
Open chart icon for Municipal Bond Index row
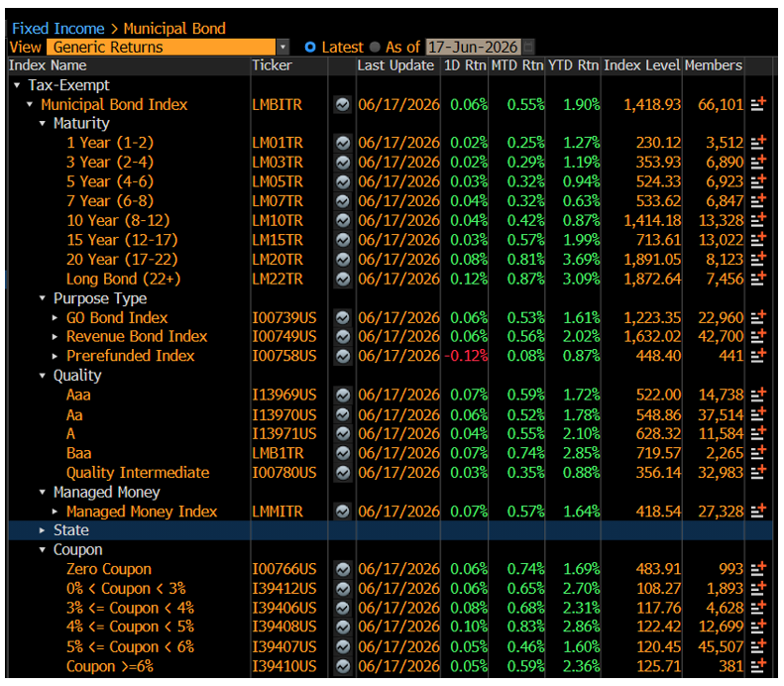pyautogui.click(x=343, y=104)
